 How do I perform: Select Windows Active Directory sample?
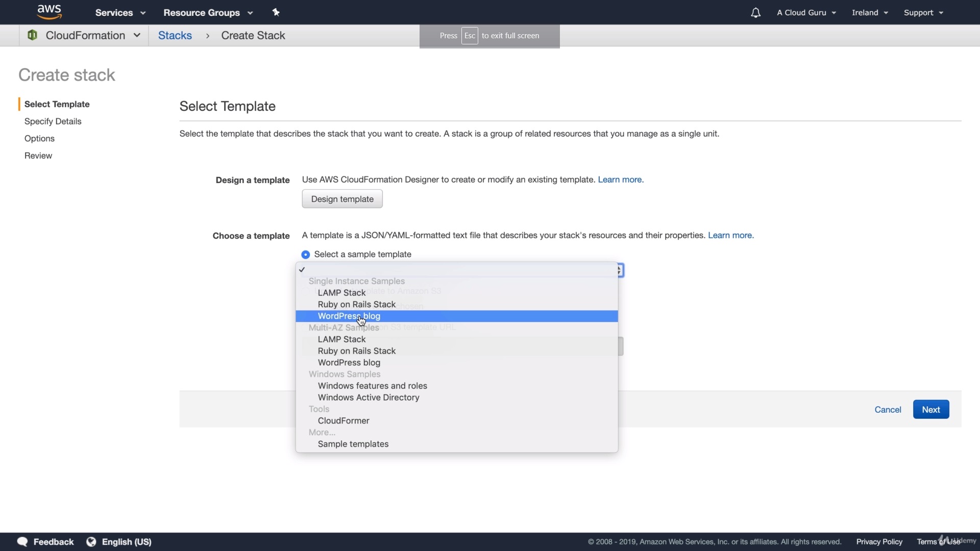pos(368,397)
